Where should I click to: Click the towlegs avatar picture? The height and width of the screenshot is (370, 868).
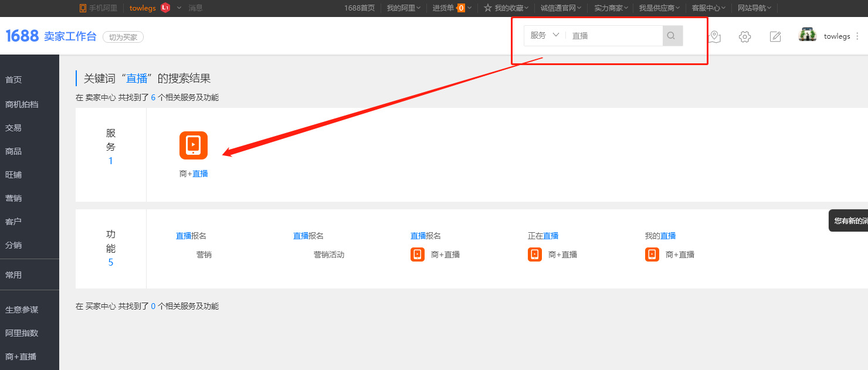pos(808,35)
